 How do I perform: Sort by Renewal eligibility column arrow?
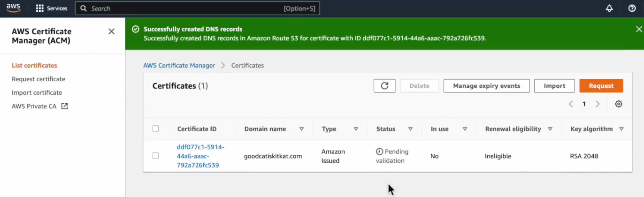[550, 129]
